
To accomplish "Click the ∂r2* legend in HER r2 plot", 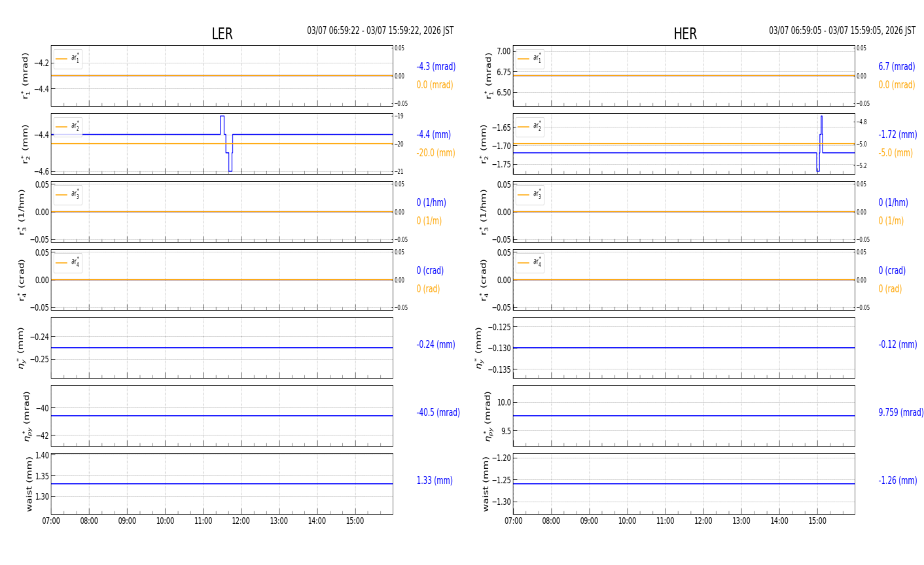I will click(530, 127).
